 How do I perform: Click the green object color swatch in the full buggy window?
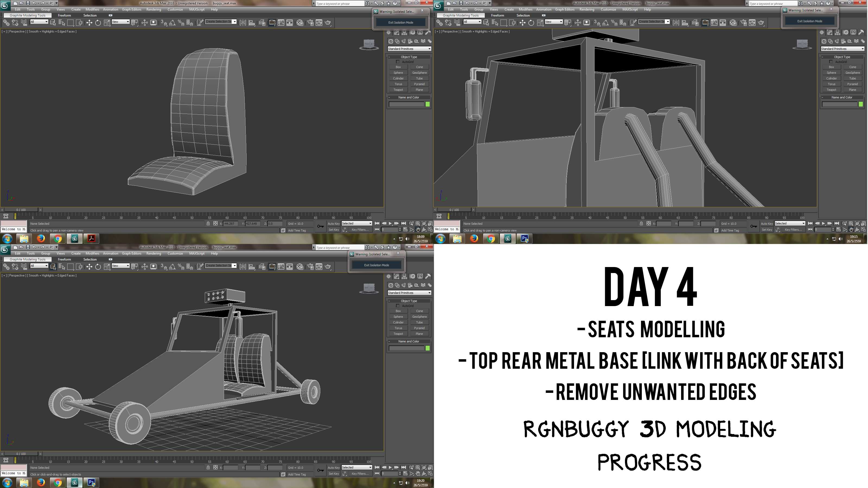pyautogui.click(x=427, y=348)
